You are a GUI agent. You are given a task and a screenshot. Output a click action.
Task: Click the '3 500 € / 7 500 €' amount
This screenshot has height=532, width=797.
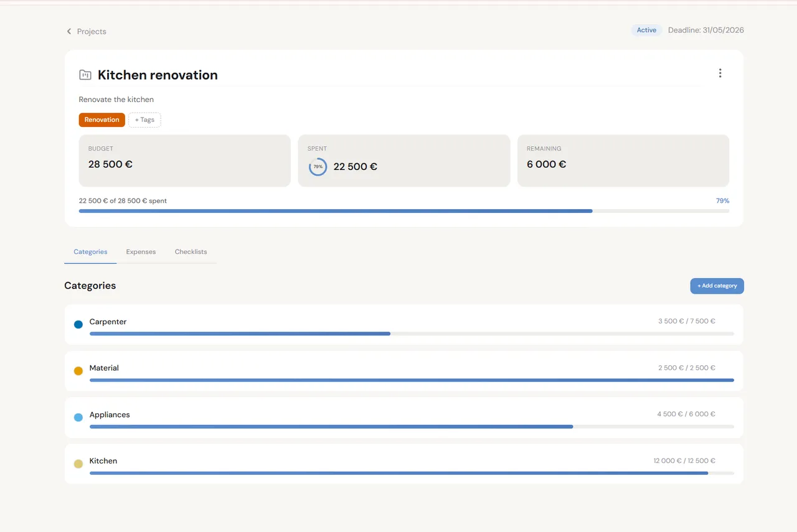click(687, 322)
